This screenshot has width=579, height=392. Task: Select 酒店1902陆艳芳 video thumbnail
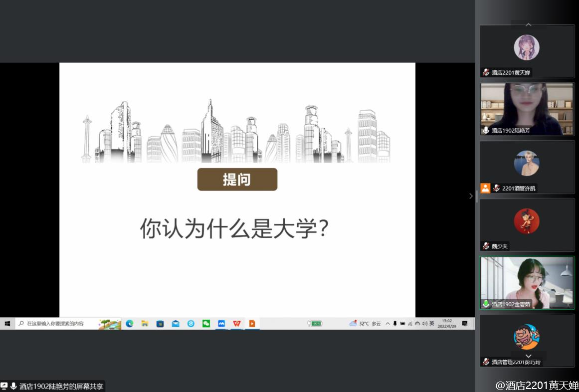coord(527,109)
